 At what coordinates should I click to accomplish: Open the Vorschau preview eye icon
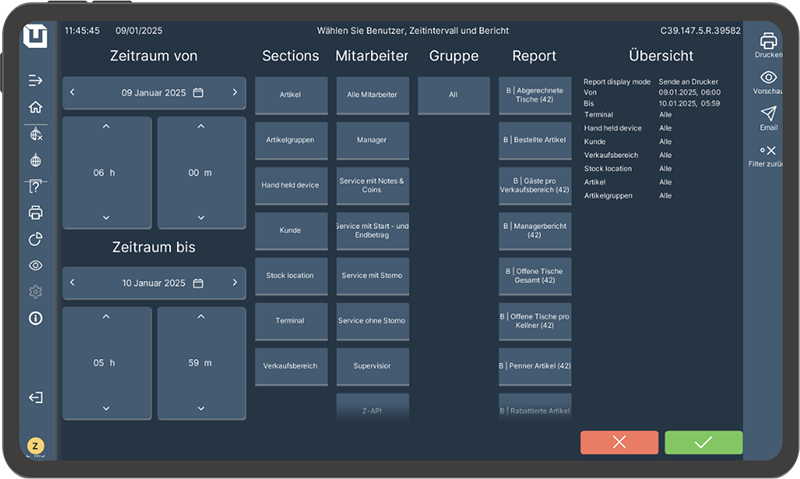coord(768,78)
